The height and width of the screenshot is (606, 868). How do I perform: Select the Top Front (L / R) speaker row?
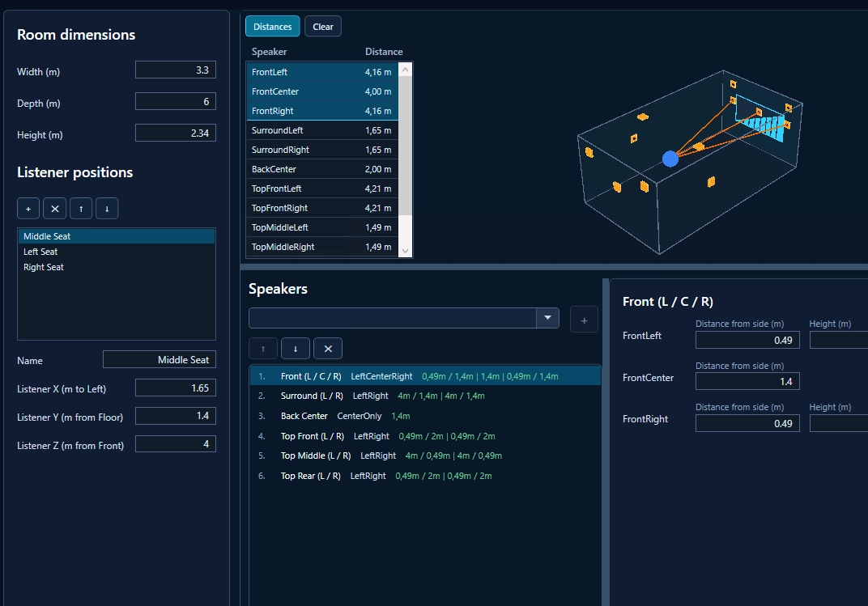click(425, 436)
